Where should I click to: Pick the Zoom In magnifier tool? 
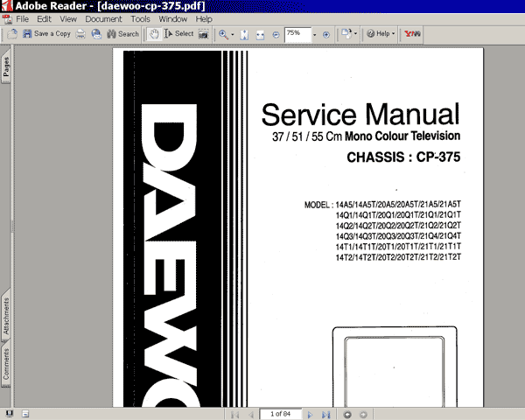coord(223,34)
